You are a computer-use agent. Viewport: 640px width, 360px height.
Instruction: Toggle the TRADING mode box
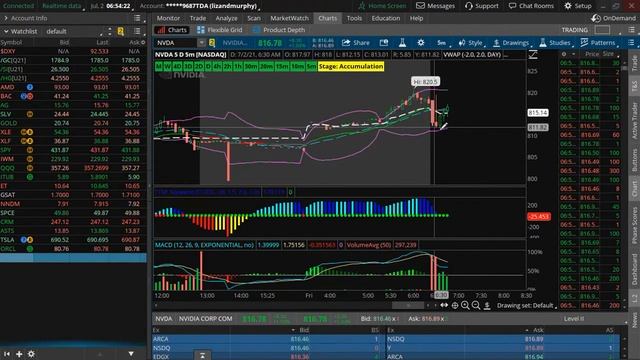pos(602,30)
